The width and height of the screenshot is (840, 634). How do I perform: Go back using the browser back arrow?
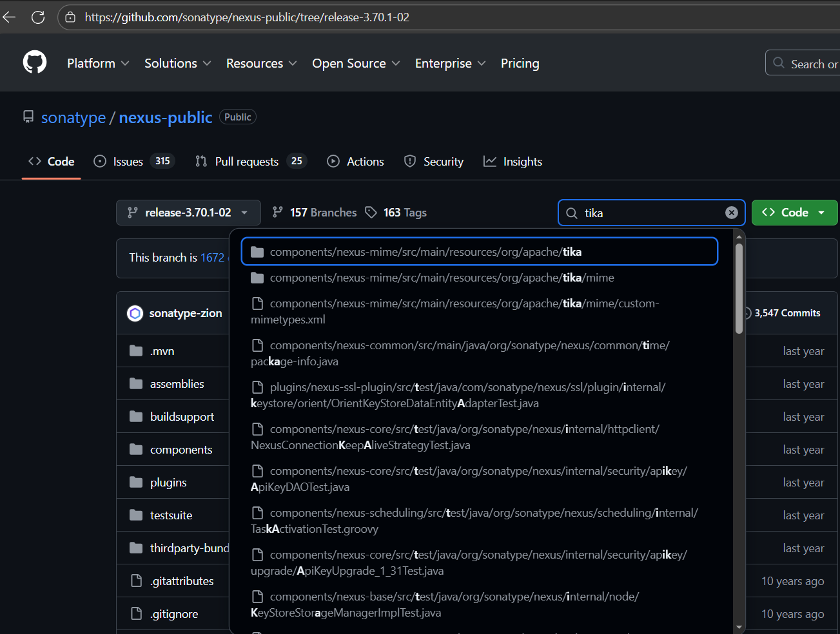(x=10, y=17)
